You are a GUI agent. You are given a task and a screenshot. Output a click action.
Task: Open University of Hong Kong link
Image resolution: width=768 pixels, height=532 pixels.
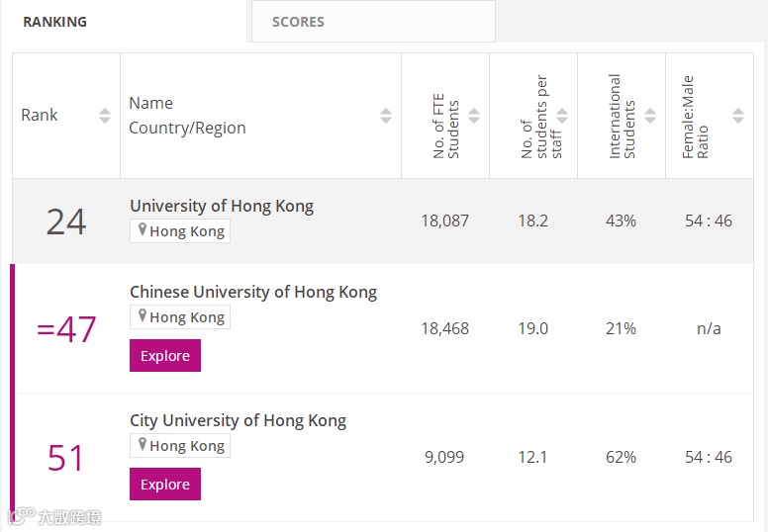coord(222,206)
